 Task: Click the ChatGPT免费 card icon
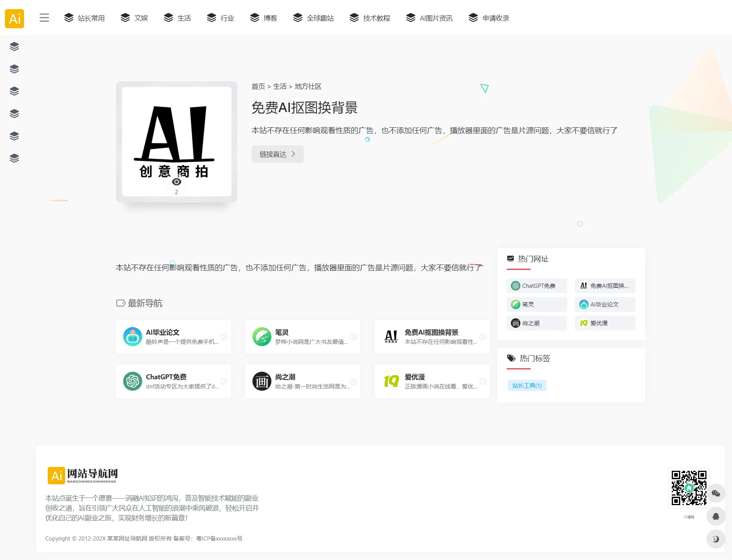tap(132, 381)
